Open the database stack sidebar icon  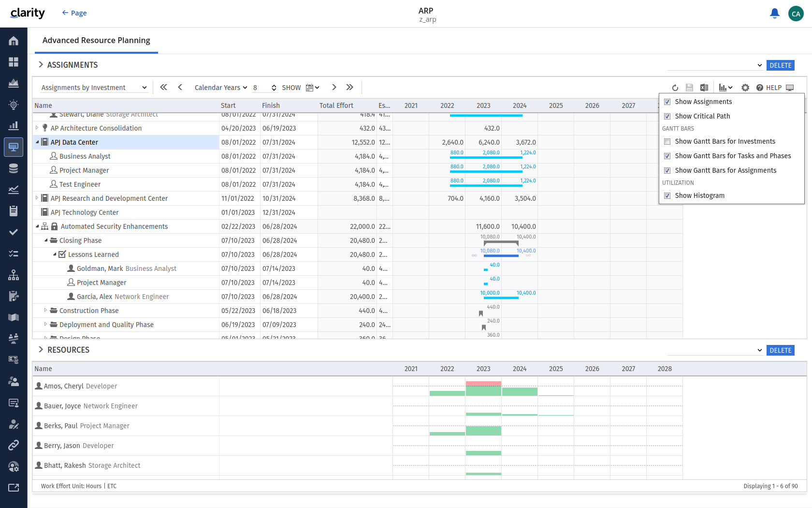pyautogui.click(x=14, y=168)
